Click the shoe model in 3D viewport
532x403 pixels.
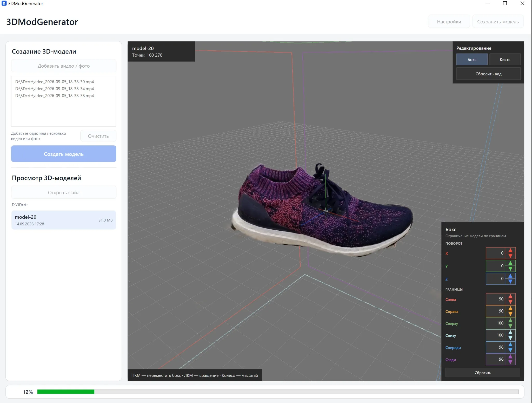tap(322, 211)
